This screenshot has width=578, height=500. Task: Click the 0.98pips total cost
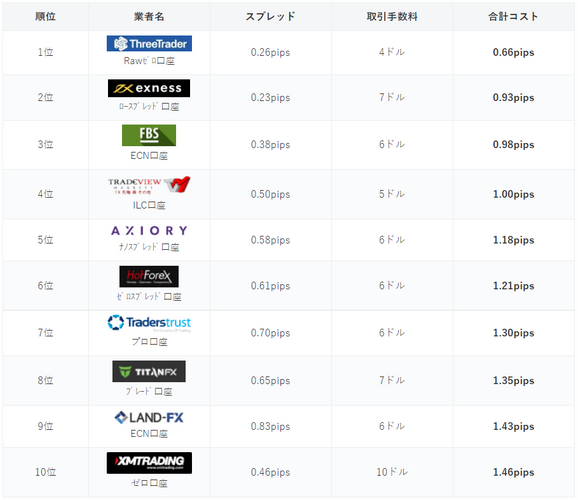point(513,144)
